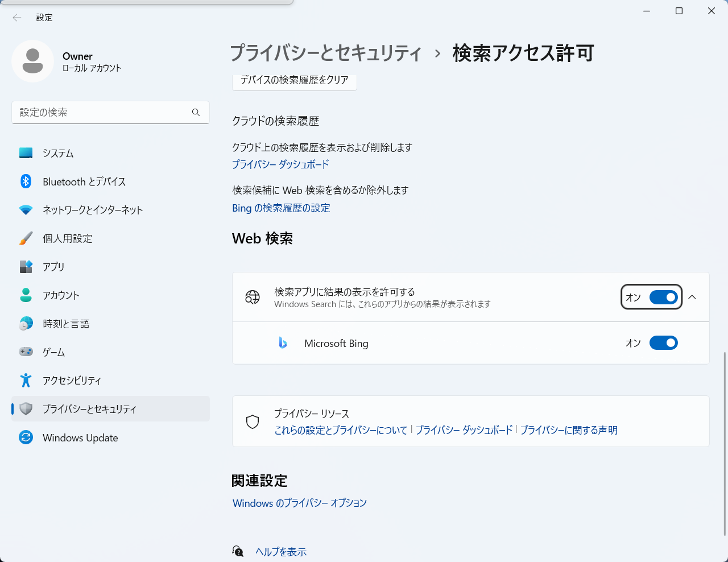Image resolution: width=728 pixels, height=562 pixels.
Task: Click デバイスの検索履歴をクリア button
Action: [x=294, y=81]
